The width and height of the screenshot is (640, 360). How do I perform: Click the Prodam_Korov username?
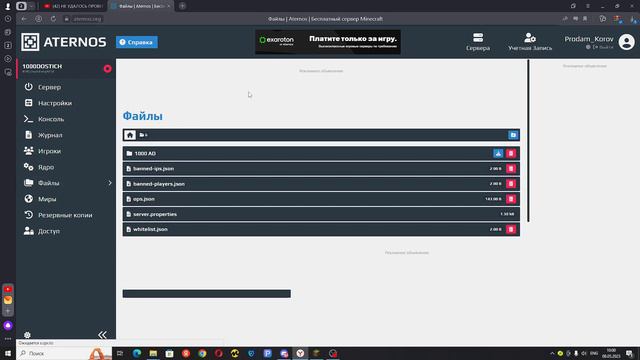tap(589, 39)
